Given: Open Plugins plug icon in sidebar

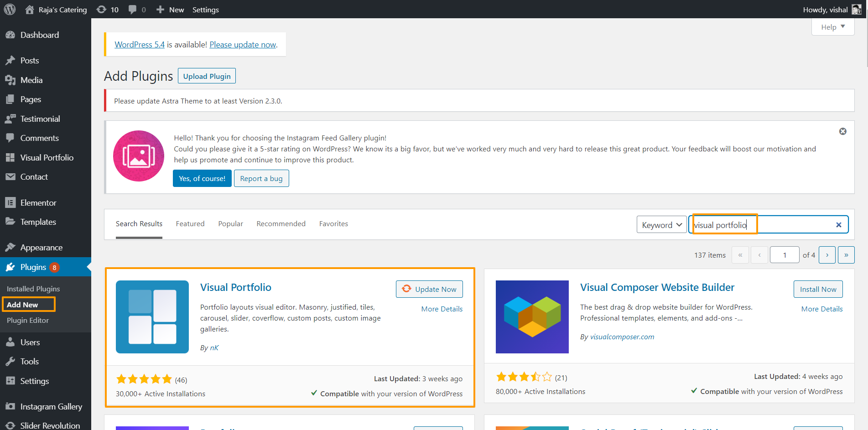Looking at the screenshot, I should pyautogui.click(x=10, y=267).
